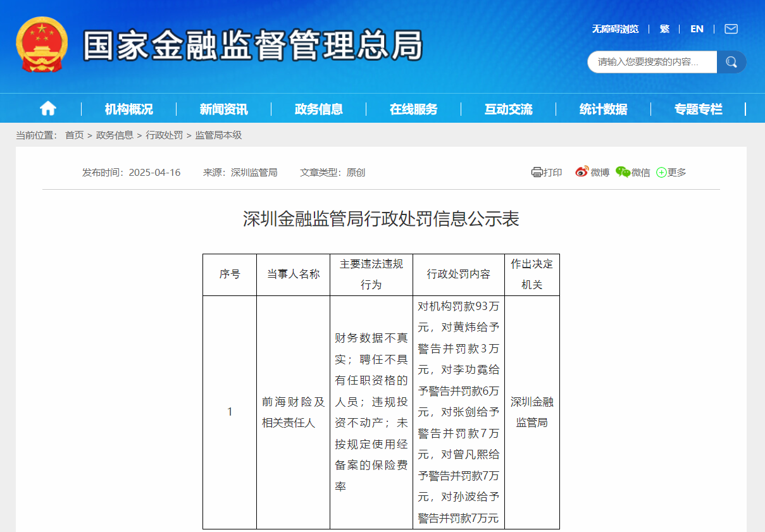Viewport: 765px width, 532px height.
Task: Open the 新闻资讯 menu
Action: coord(224,109)
